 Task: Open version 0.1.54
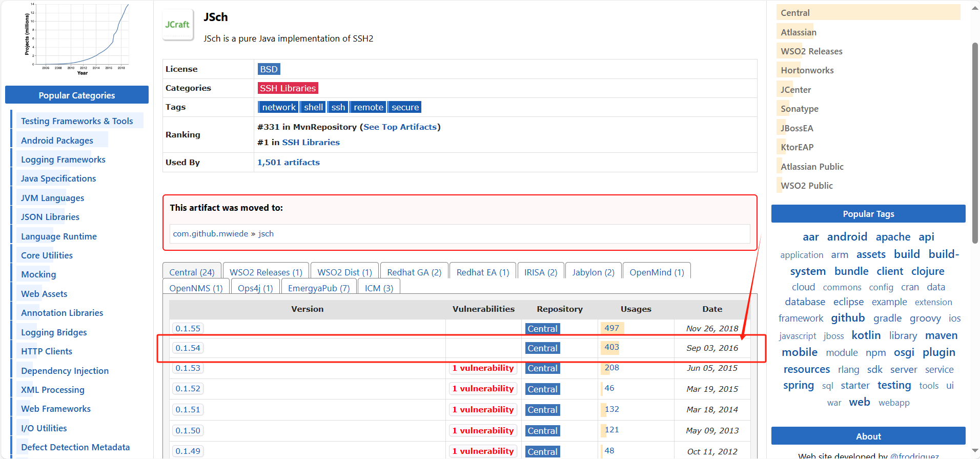click(x=188, y=348)
